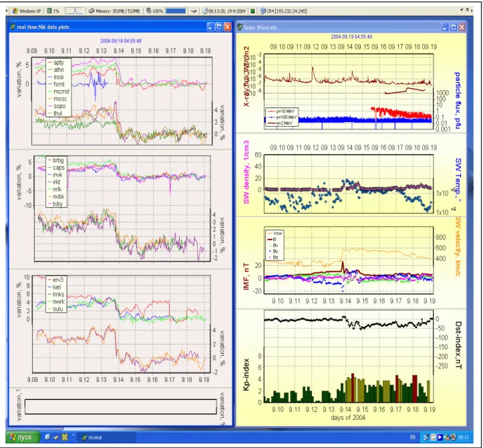
Task: Click the oulu legend entry
Action: pos(55,309)
